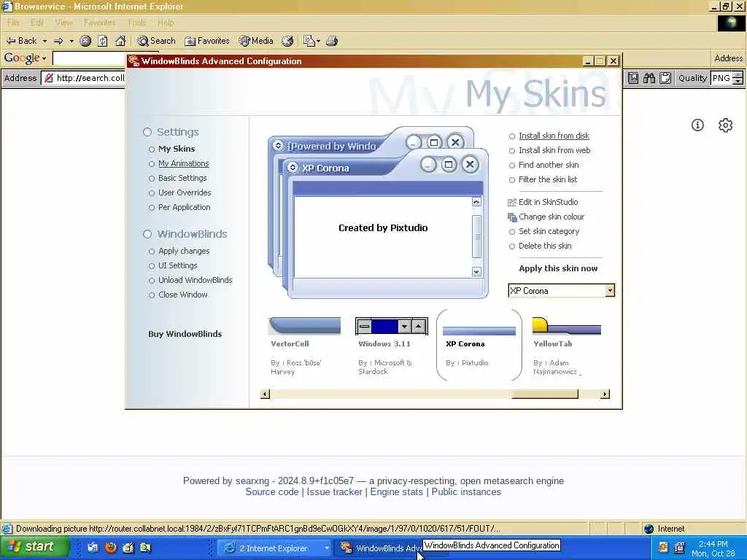The height and width of the screenshot is (560, 747).
Task: Click the bookmark icon in the Browservice toolbar
Action: tap(633, 78)
